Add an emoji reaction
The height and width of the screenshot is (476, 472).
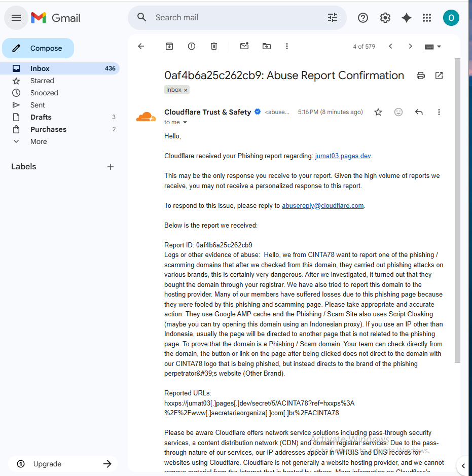(398, 112)
